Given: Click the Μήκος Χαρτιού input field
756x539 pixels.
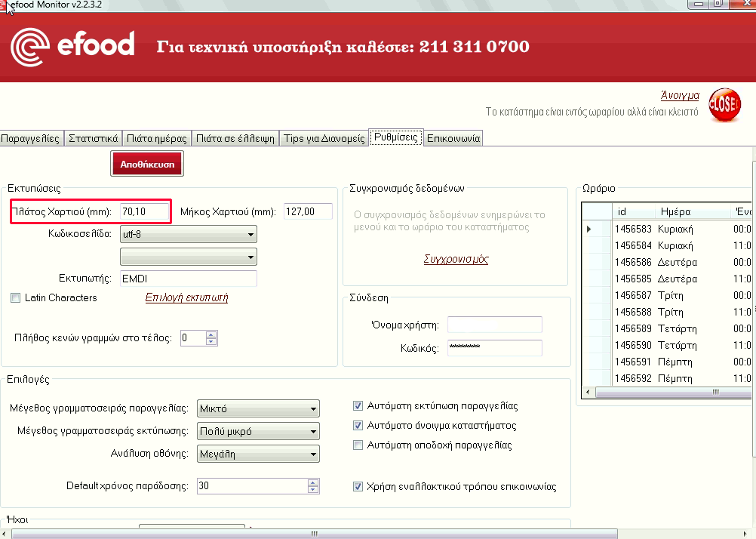Looking at the screenshot, I should (x=308, y=211).
